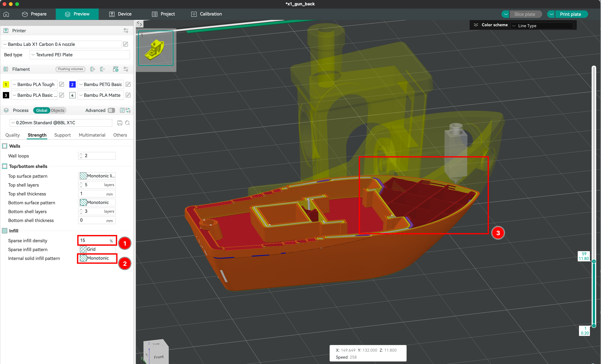601x364 pixels.
Task: Click the Printer section icon
Action: [x=6, y=31]
